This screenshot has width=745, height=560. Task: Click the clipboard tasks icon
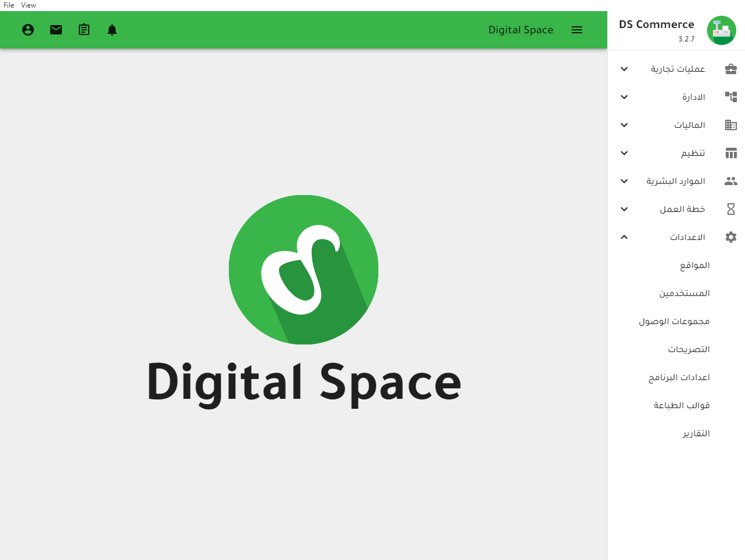point(84,30)
